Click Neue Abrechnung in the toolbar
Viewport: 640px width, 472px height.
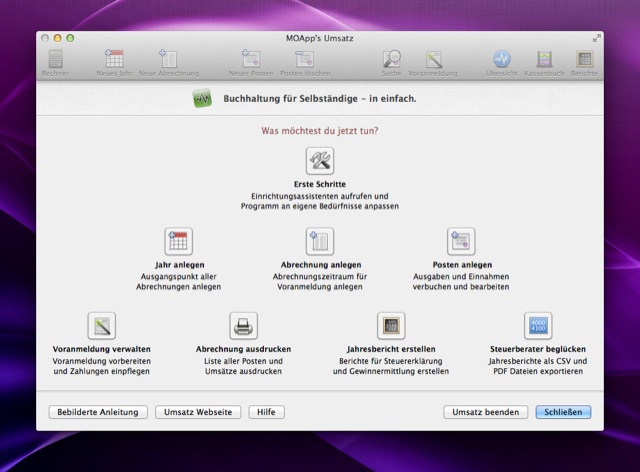click(168, 62)
